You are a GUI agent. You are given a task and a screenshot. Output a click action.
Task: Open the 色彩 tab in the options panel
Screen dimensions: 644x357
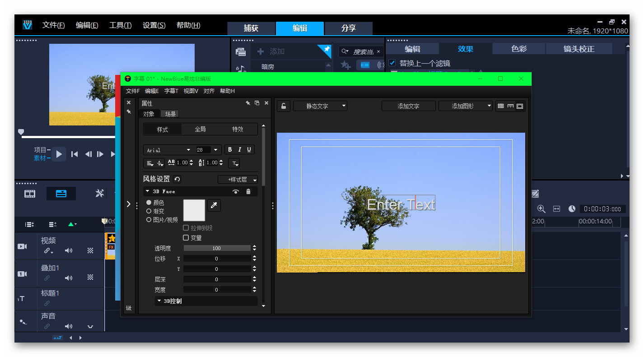pyautogui.click(x=519, y=49)
